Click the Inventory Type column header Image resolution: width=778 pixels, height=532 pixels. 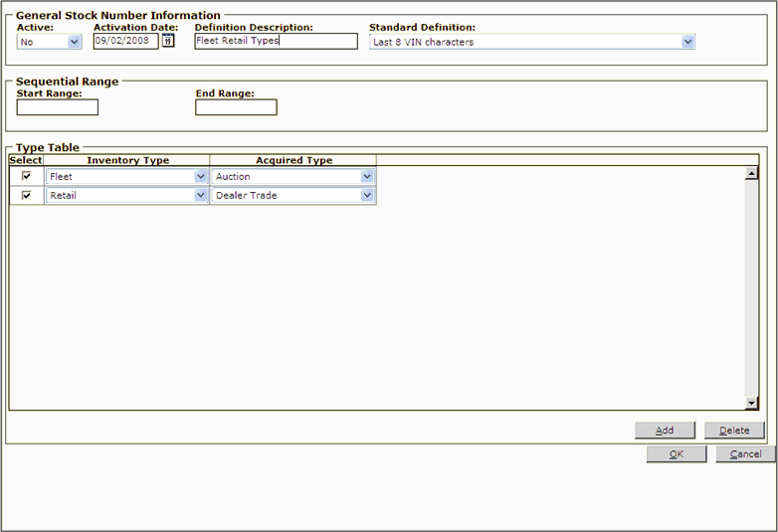tap(127, 160)
